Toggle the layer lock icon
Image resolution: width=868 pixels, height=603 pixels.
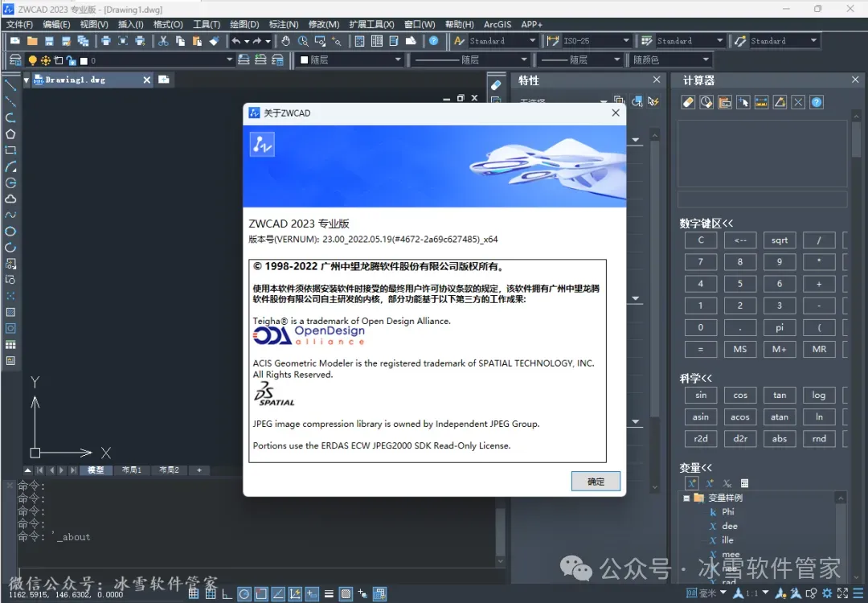pos(71,60)
